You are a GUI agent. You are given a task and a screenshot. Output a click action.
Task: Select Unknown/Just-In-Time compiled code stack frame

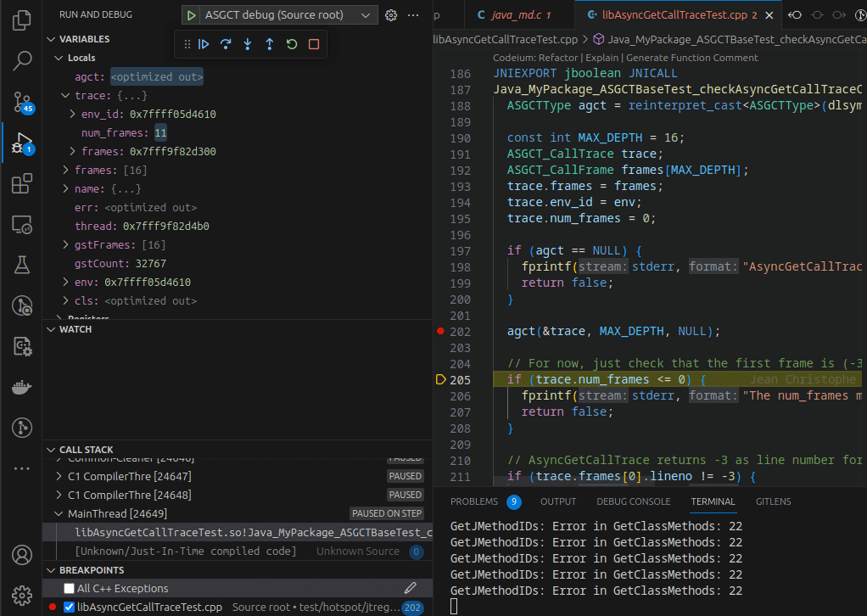pos(238,552)
